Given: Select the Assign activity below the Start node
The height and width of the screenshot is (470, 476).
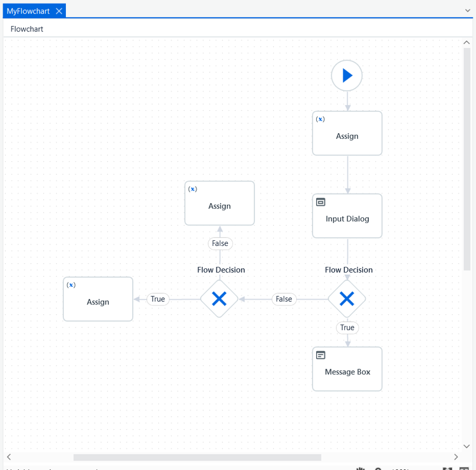Looking at the screenshot, I should pyautogui.click(x=347, y=133).
